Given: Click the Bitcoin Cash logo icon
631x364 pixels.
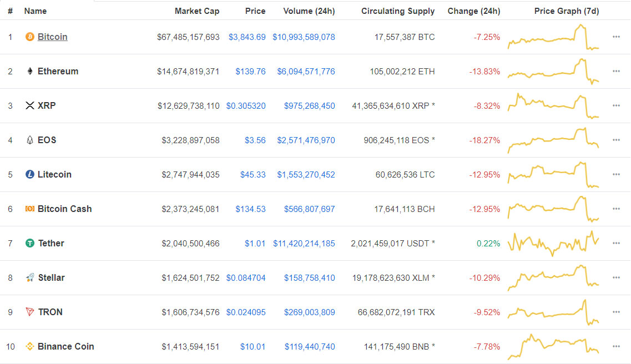Looking at the screenshot, I should point(30,209).
